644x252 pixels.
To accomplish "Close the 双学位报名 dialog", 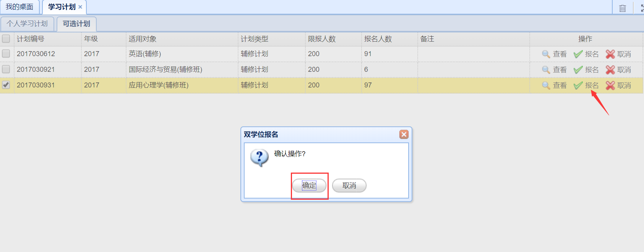I will [x=404, y=134].
